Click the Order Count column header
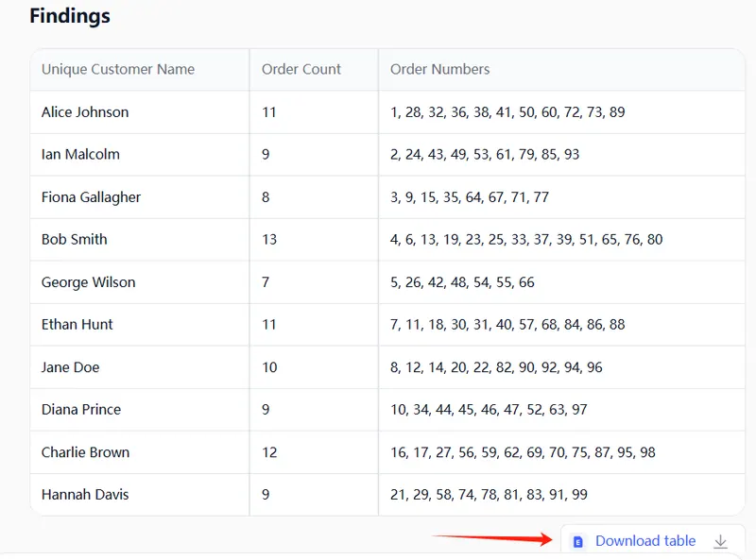The image size is (756, 560). pos(301,69)
